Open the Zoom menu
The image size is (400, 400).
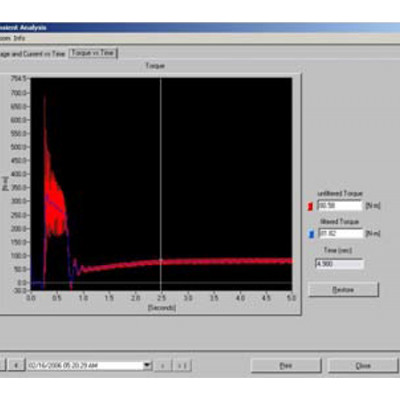coord(5,38)
